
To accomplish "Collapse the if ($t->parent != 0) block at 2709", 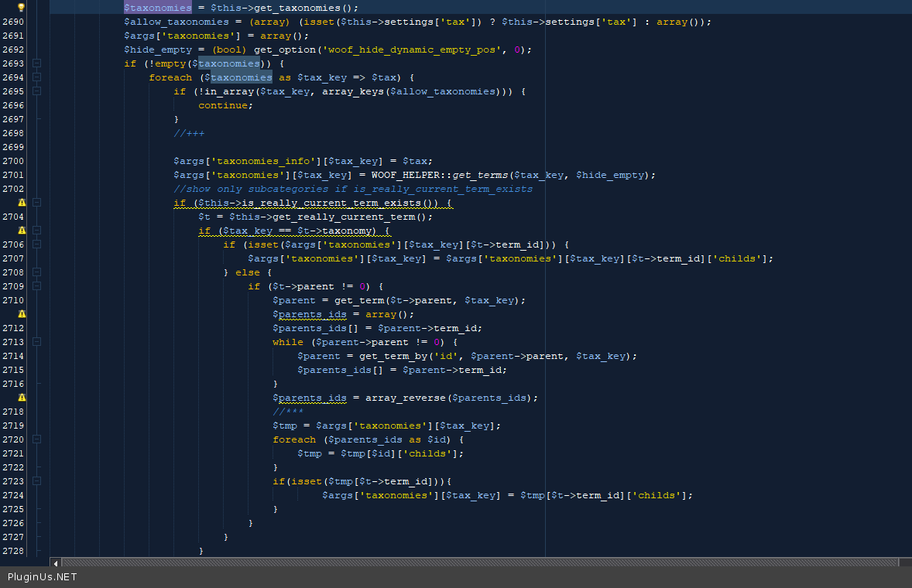I will tap(36, 286).
